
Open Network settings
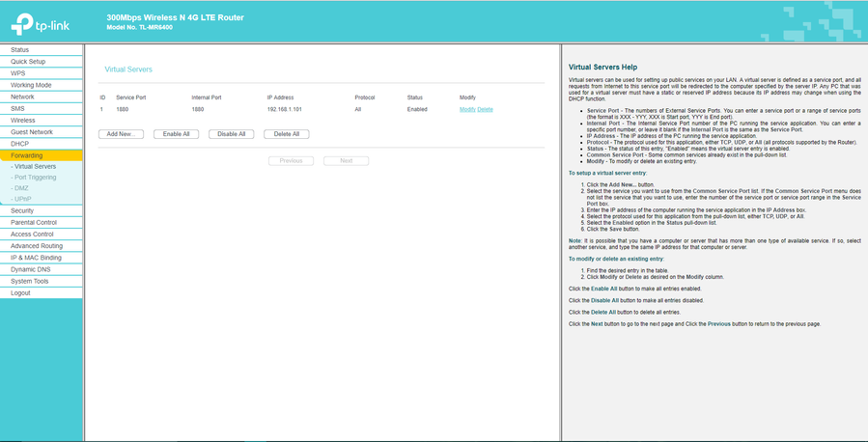(x=41, y=97)
